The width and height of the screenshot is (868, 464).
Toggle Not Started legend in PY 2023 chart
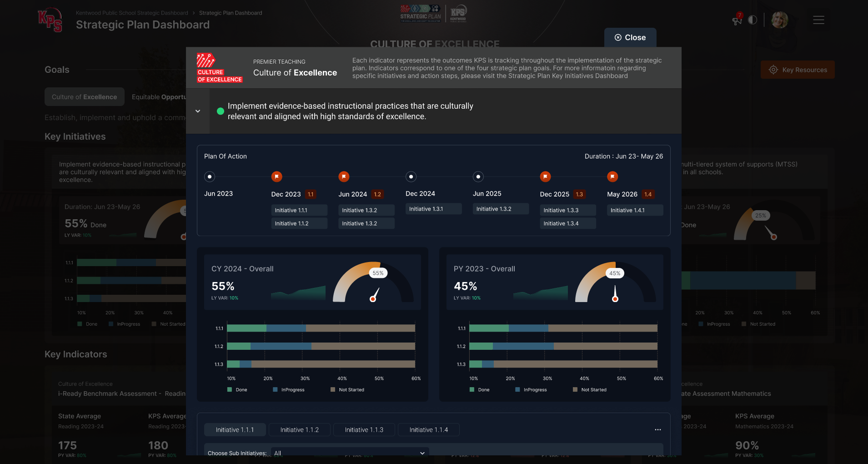point(590,389)
